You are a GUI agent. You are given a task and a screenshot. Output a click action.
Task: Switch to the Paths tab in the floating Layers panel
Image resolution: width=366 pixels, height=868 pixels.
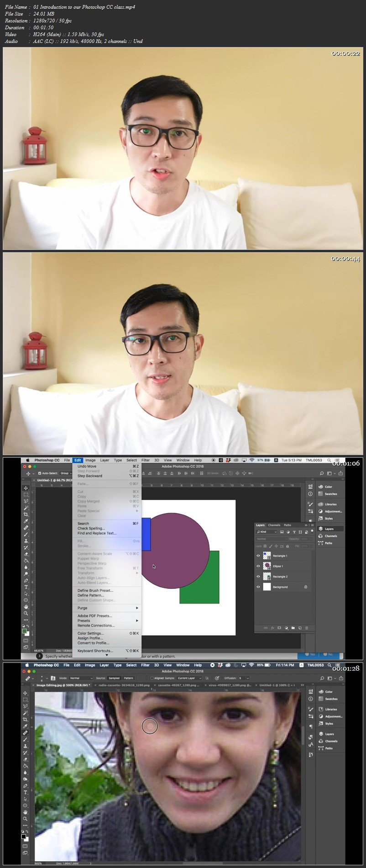[x=288, y=525]
